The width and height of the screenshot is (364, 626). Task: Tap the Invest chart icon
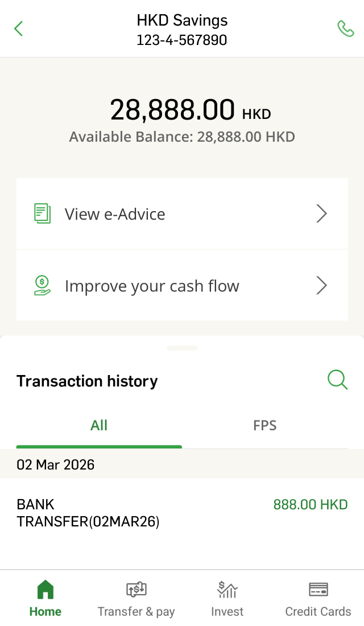[227, 590]
